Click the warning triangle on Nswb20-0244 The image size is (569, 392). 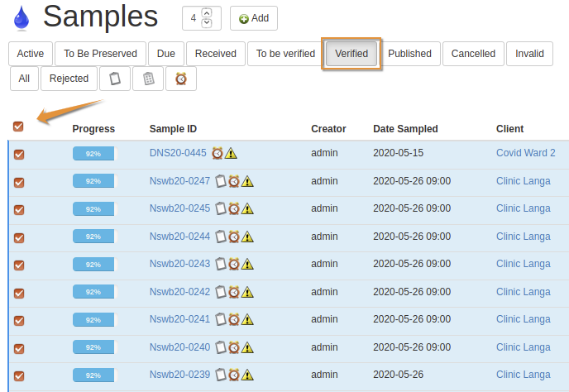pos(247,237)
